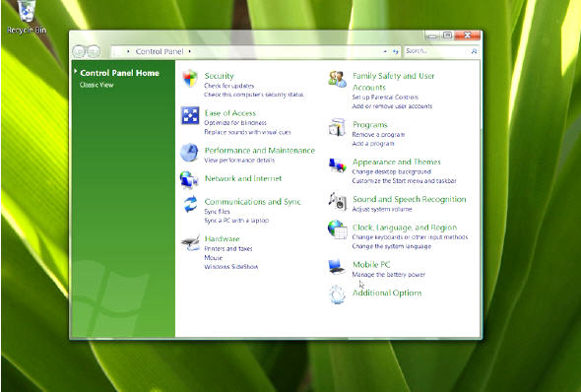Click Change keyboards or other input methods

[410, 237]
